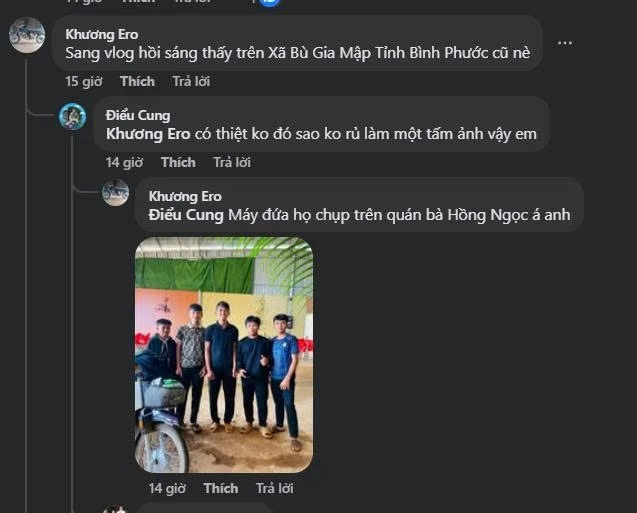This screenshot has height=513, width=637.
Task: Click Khương Ero's avatar on the photo reply
Action: click(x=115, y=193)
